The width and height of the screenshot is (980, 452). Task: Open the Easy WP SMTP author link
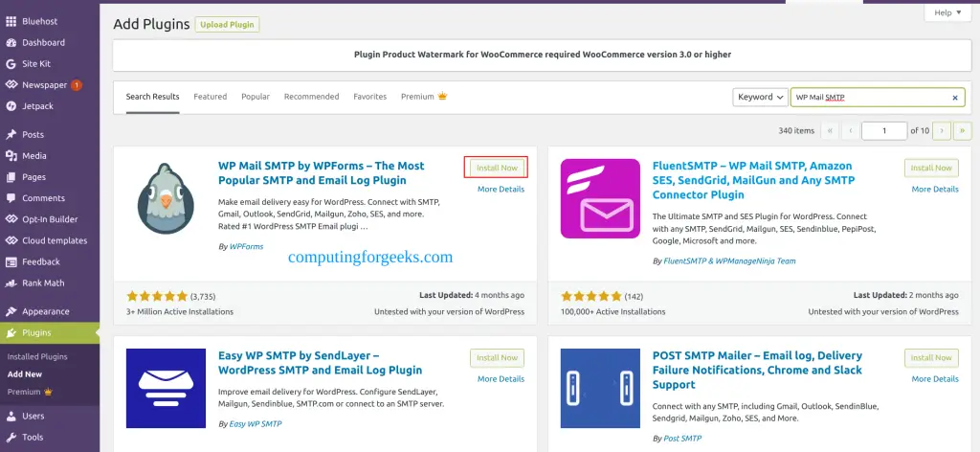256,423
